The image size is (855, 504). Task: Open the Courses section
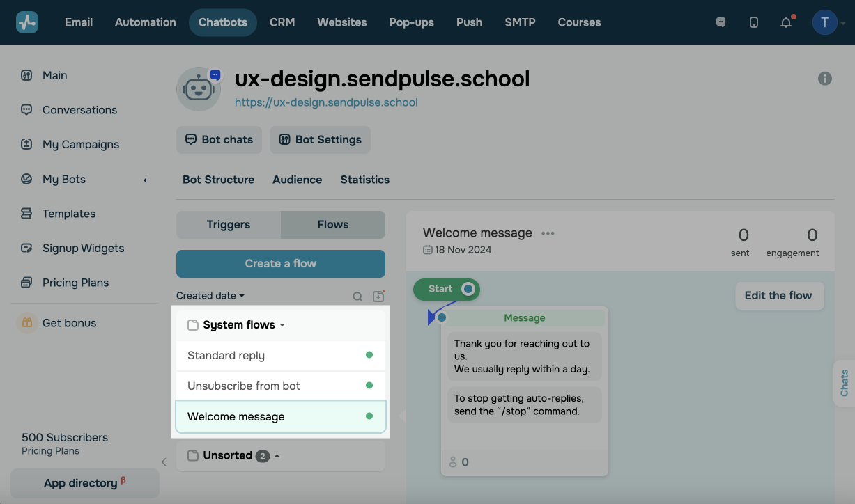pos(580,22)
